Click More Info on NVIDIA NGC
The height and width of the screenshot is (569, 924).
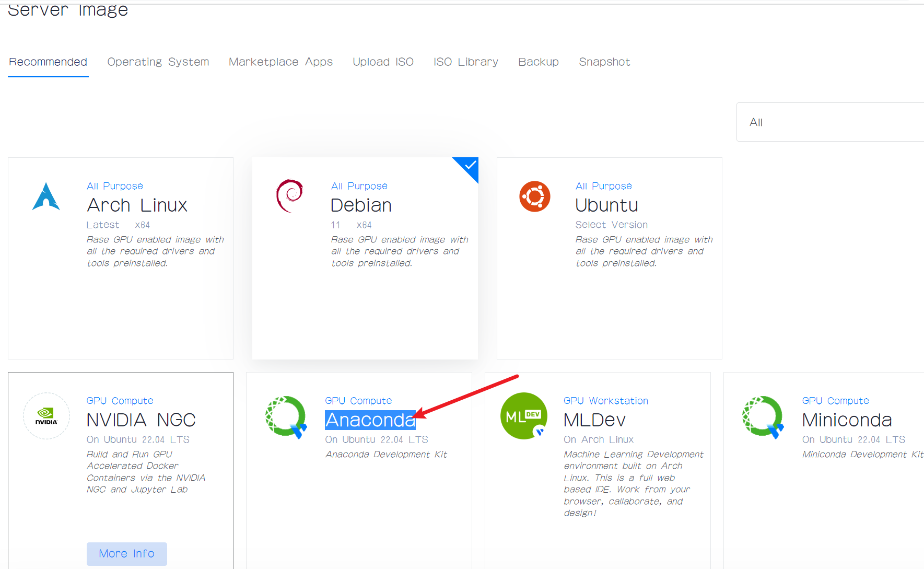point(127,554)
